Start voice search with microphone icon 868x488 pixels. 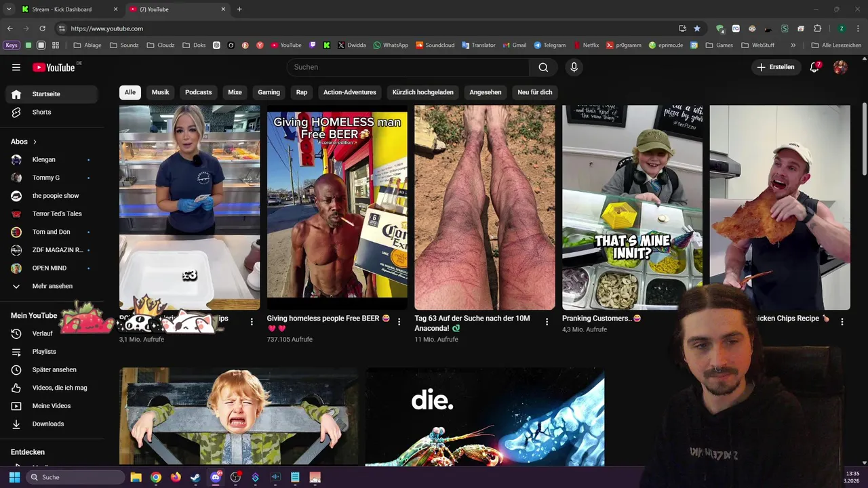click(574, 67)
